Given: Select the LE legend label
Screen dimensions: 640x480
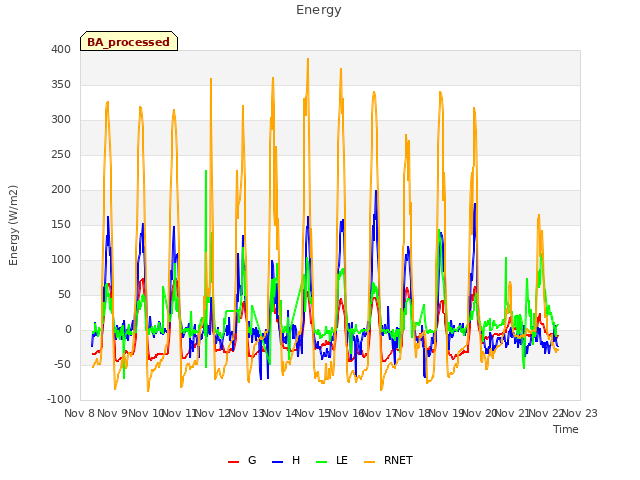Looking at the screenshot, I should coord(342,460).
